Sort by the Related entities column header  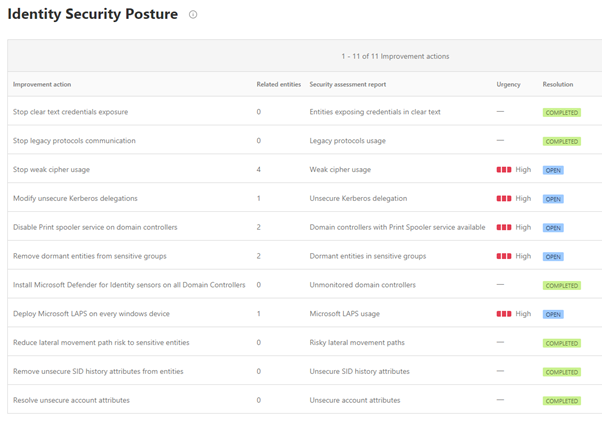(x=279, y=84)
